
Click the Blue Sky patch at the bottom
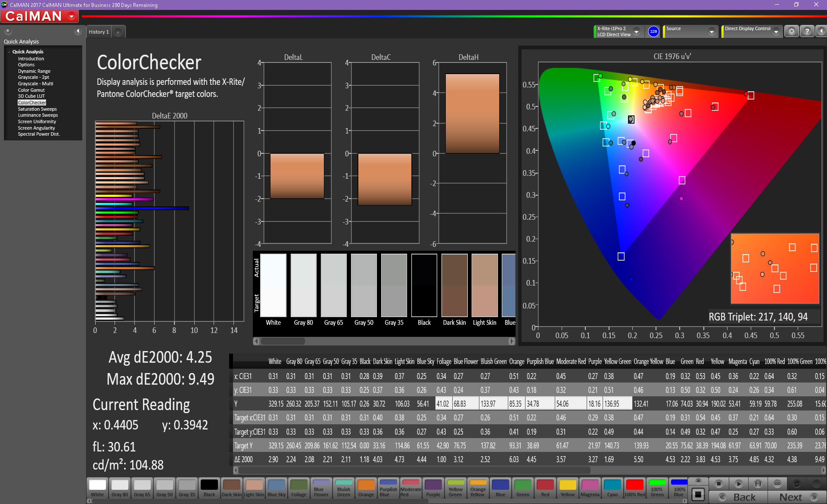pos(276,488)
